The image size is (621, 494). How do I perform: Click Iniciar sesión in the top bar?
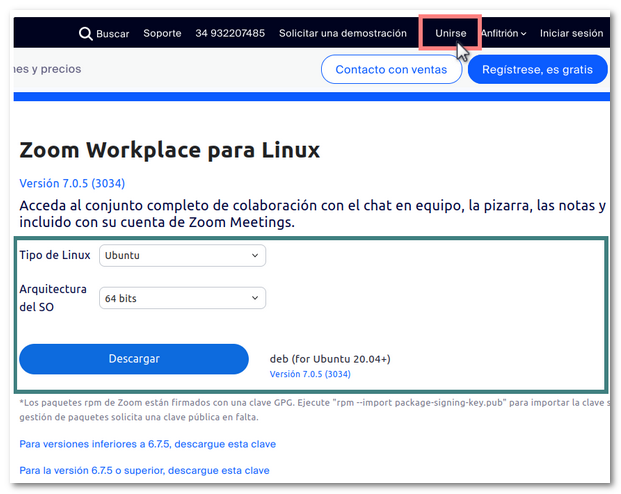[x=571, y=33]
